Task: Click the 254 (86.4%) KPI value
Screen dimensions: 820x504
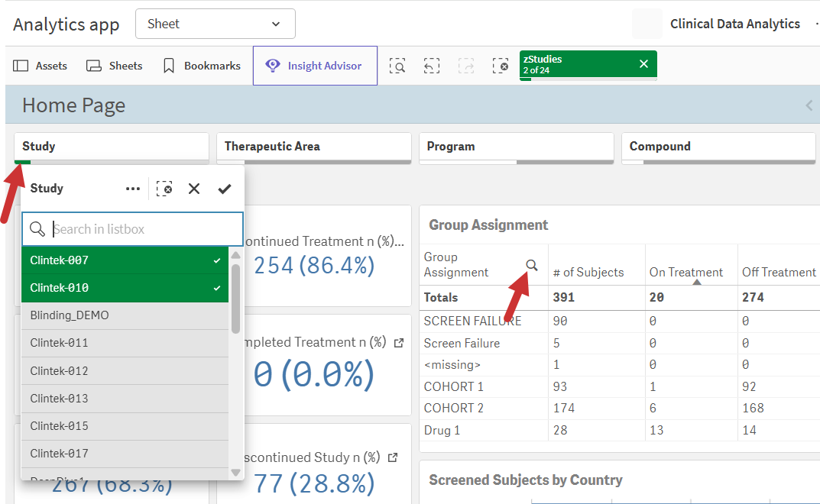Action: point(314,266)
